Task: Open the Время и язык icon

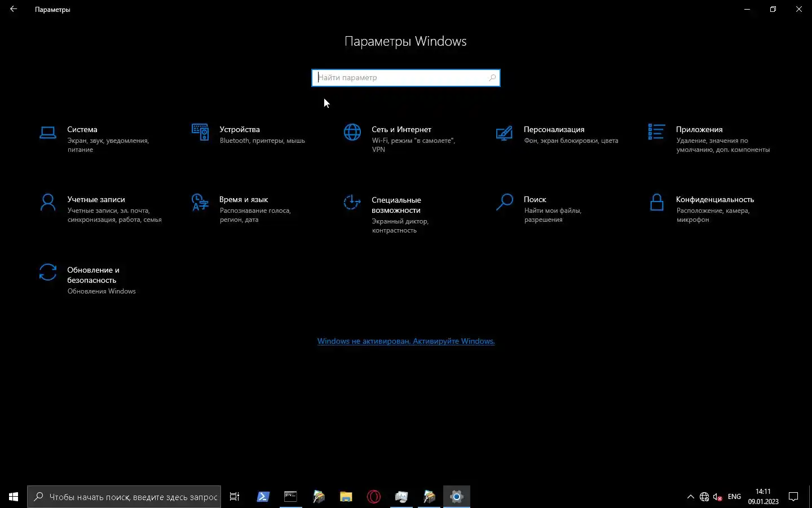Action: (200, 202)
